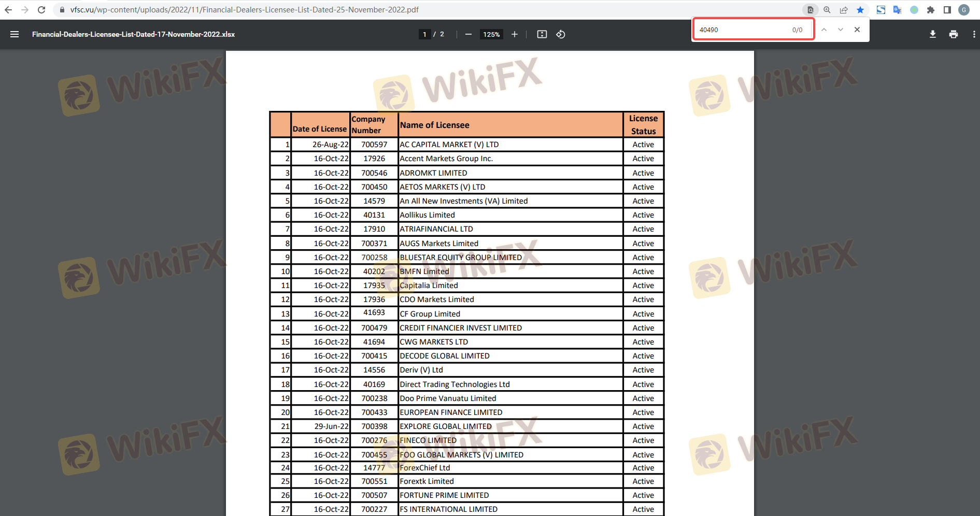Image resolution: width=980 pixels, height=516 pixels.
Task: Go to next search result
Action: (841, 30)
